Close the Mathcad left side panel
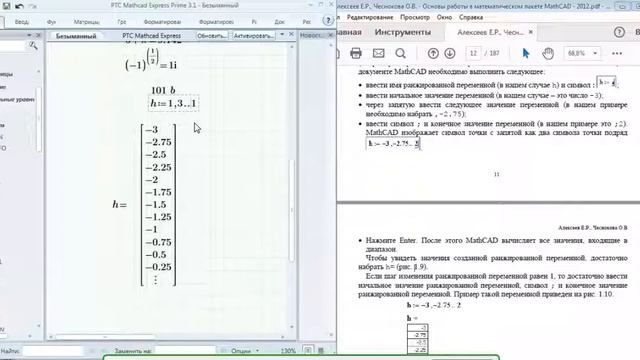This screenshot has width=640, height=360. (x=38, y=35)
